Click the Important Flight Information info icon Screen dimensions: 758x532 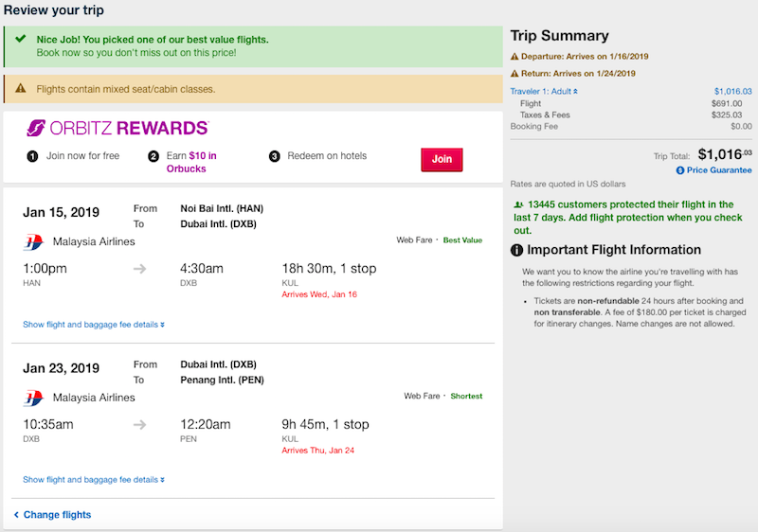click(516, 250)
